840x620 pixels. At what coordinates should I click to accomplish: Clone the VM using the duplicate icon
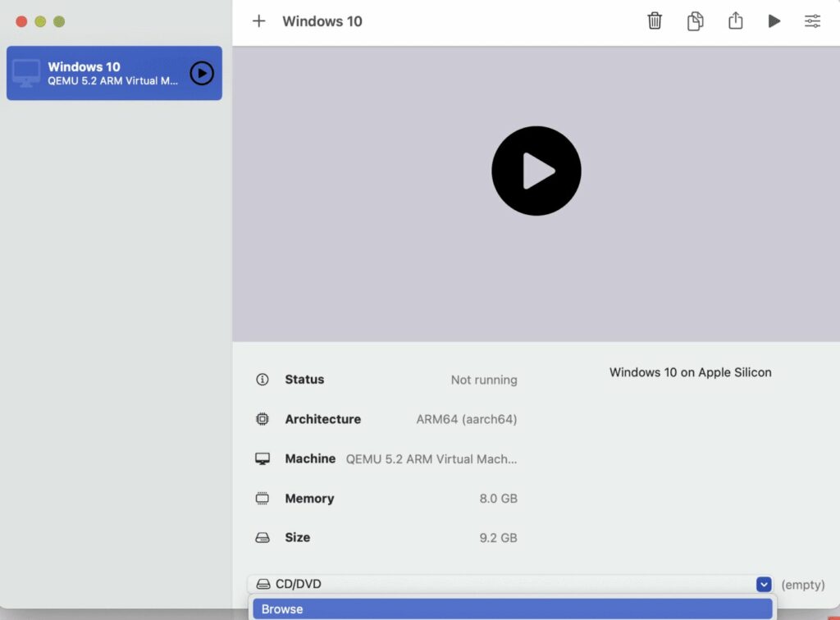point(695,21)
